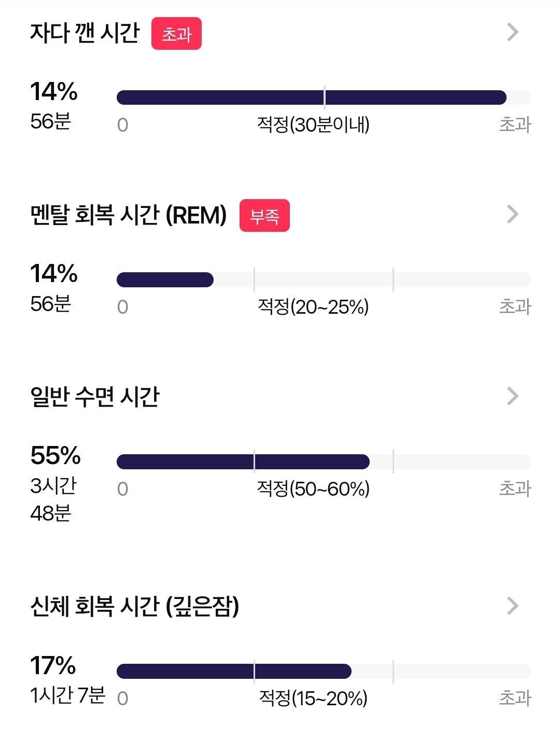560x740 pixels.
Task: Select the 17% deep sleep value
Action: point(53,665)
